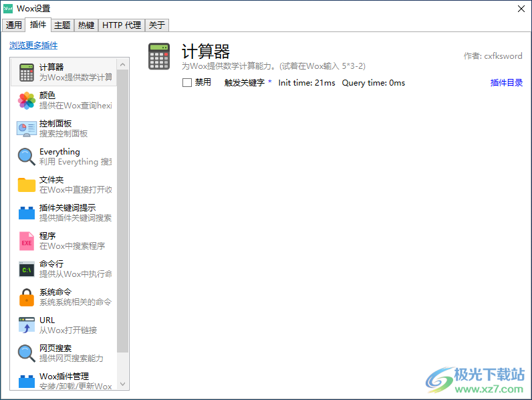Click the 触发关键字 label
Image resolution: width=532 pixels, height=400 pixels.
245,82
